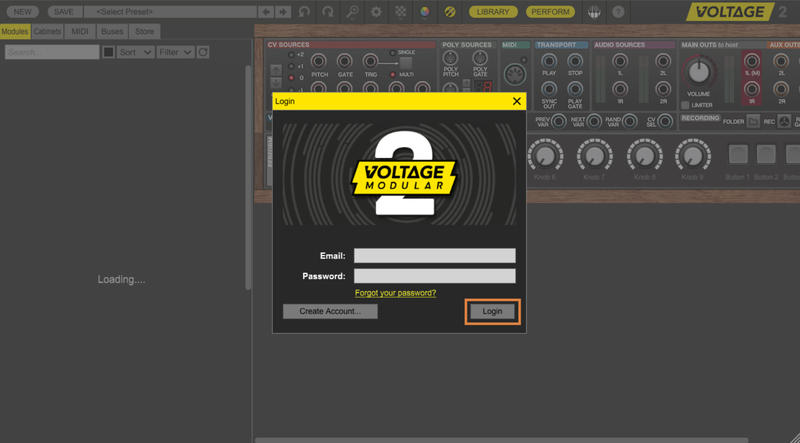Click the SAVE button
Screen dimensions: 800x443
[64, 12]
